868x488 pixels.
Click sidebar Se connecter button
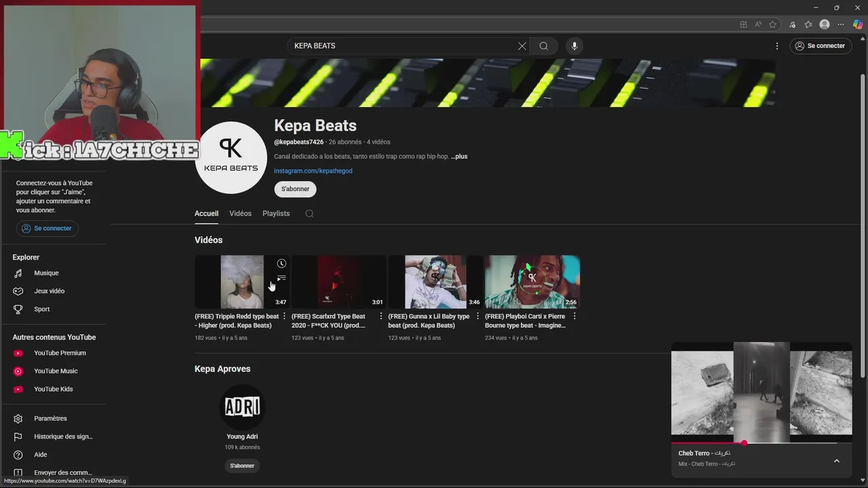click(x=47, y=228)
